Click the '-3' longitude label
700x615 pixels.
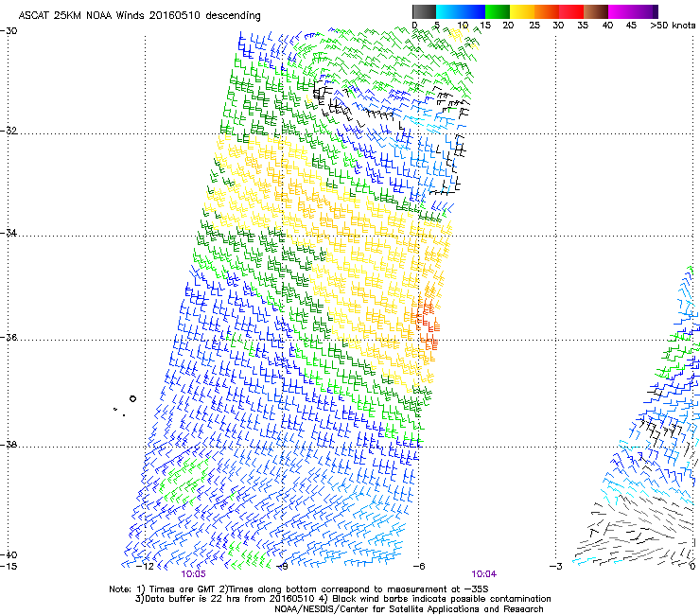coord(556,567)
